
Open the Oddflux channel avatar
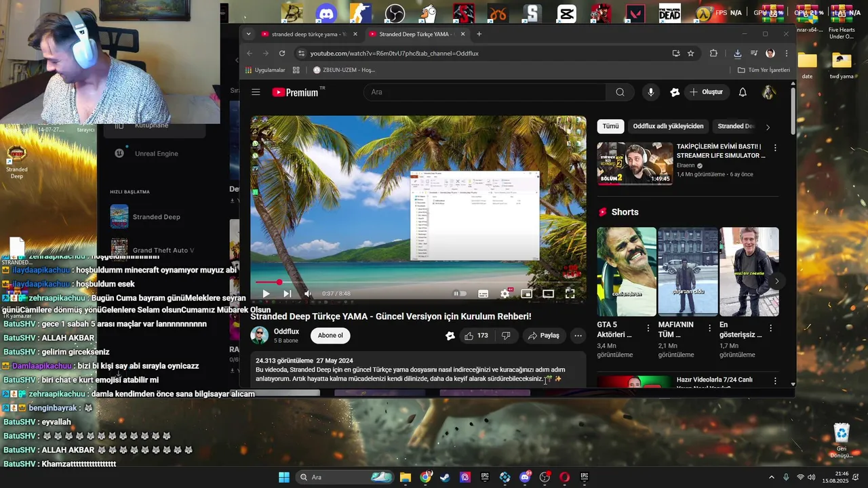coord(259,335)
